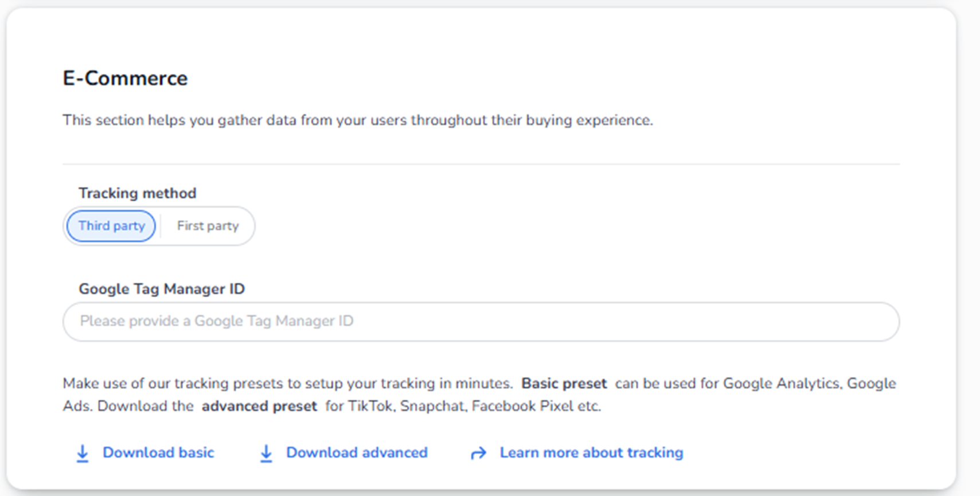980x496 pixels.
Task: Download the basic tracking preset
Action: 158,452
